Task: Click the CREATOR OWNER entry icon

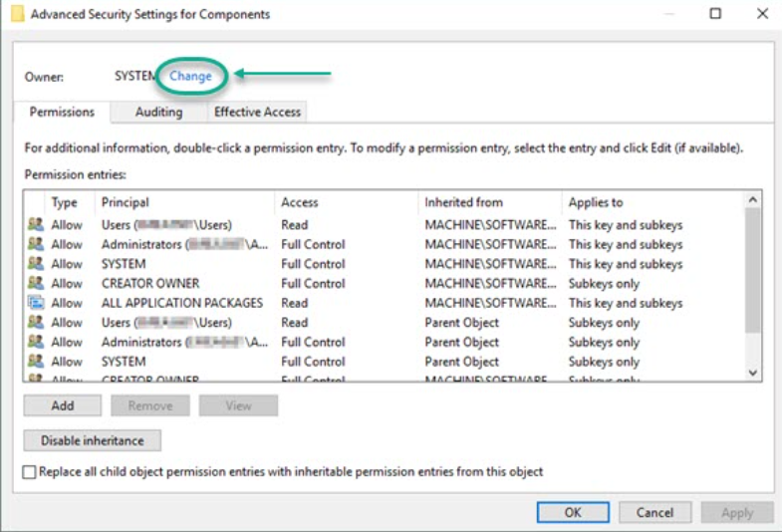Action: pyautogui.click(x=36, y=283)
